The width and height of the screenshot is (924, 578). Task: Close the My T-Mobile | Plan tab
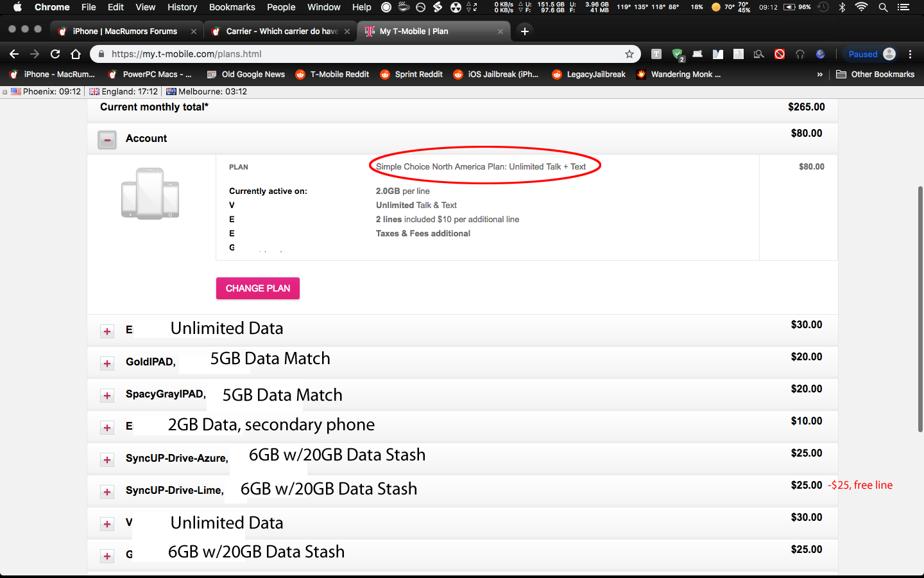click(501, 31)
